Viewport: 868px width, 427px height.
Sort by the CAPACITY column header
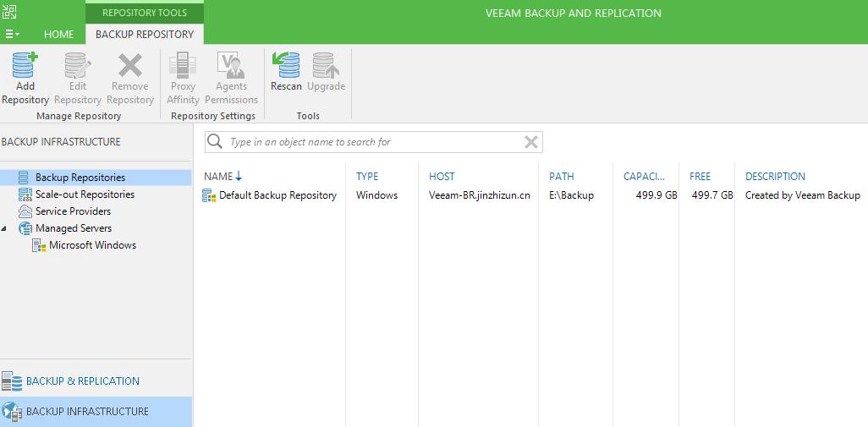coord(645,177)
